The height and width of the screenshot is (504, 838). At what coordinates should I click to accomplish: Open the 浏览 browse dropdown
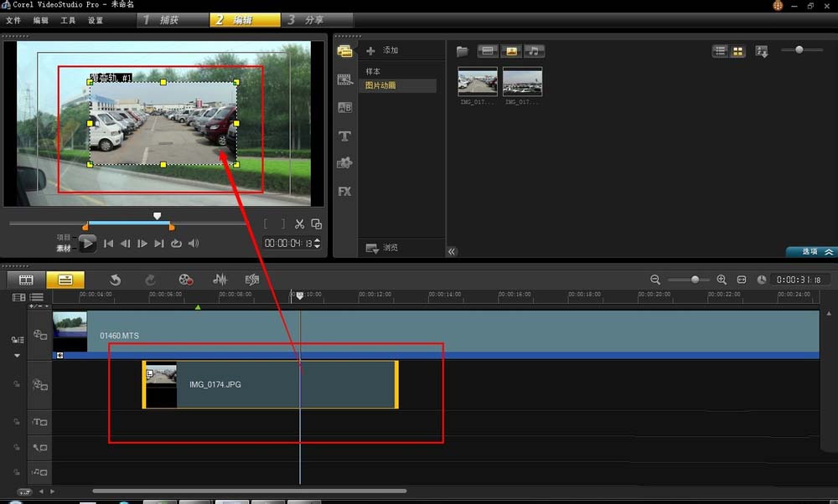click(382, 248)
